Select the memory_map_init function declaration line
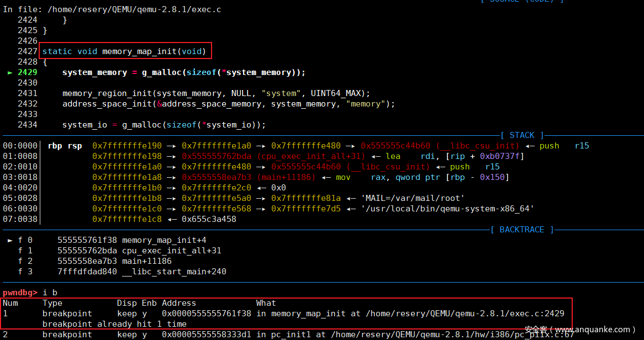The image size is (644, 340). click(x=124, y=51)
